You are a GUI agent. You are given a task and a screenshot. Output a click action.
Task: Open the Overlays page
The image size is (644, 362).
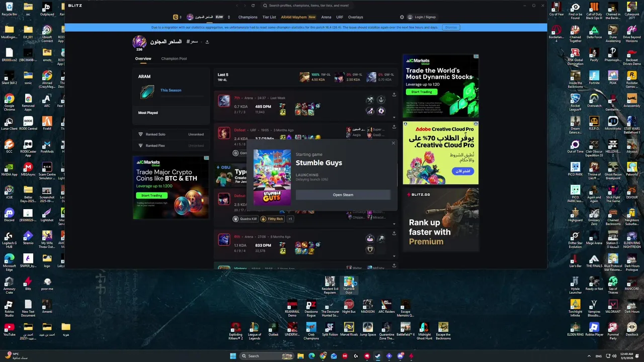(x=355, y=17)
